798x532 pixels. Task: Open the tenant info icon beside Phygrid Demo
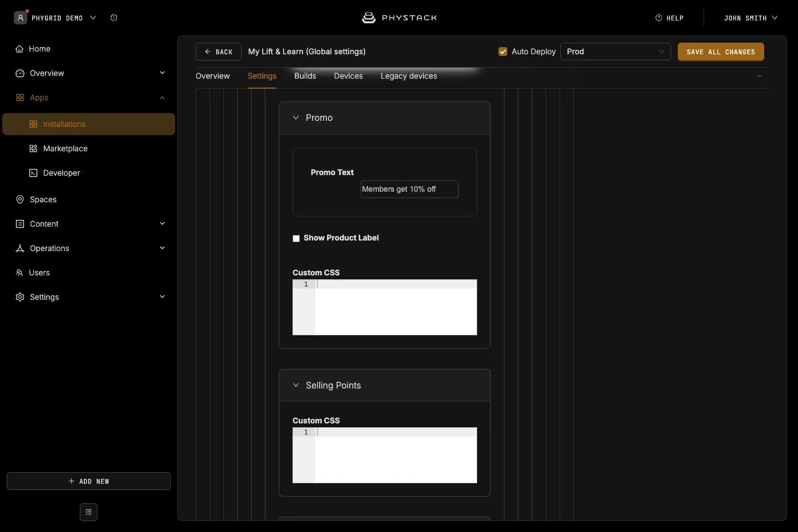[114, 18]
